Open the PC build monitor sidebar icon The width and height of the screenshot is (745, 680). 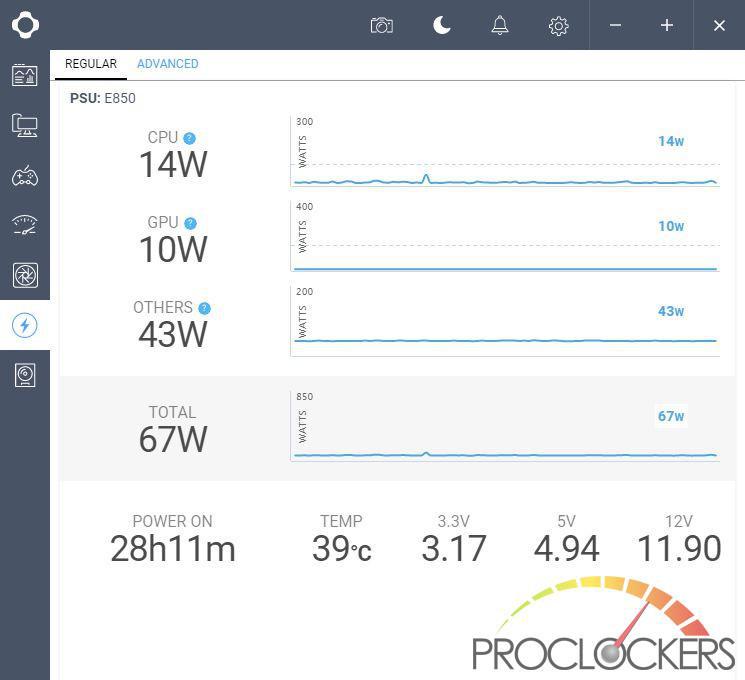25,125
